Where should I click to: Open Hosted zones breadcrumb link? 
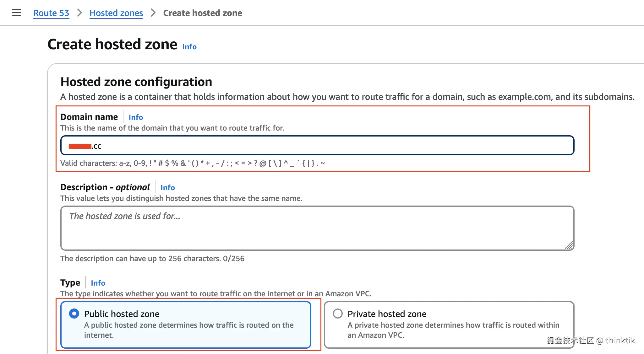tap(116, 13)
